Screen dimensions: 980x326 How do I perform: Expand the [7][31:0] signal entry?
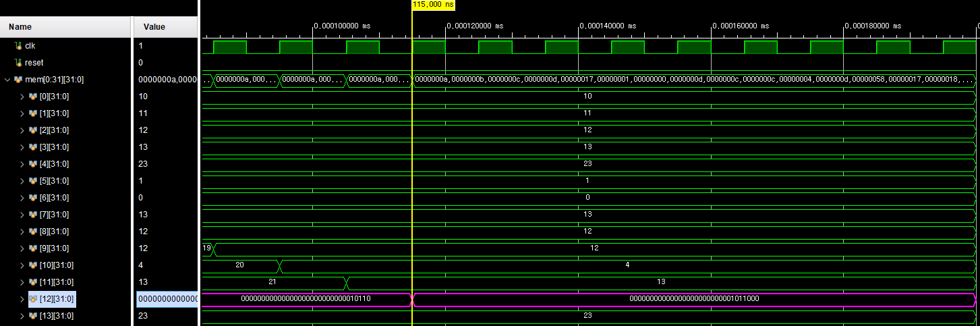coord(22,215)
